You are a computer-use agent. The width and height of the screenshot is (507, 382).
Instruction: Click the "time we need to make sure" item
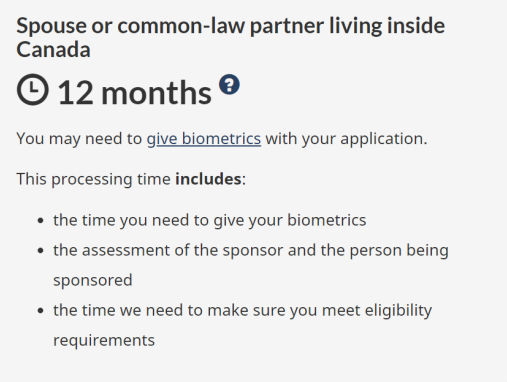click(x=243, y=325)
